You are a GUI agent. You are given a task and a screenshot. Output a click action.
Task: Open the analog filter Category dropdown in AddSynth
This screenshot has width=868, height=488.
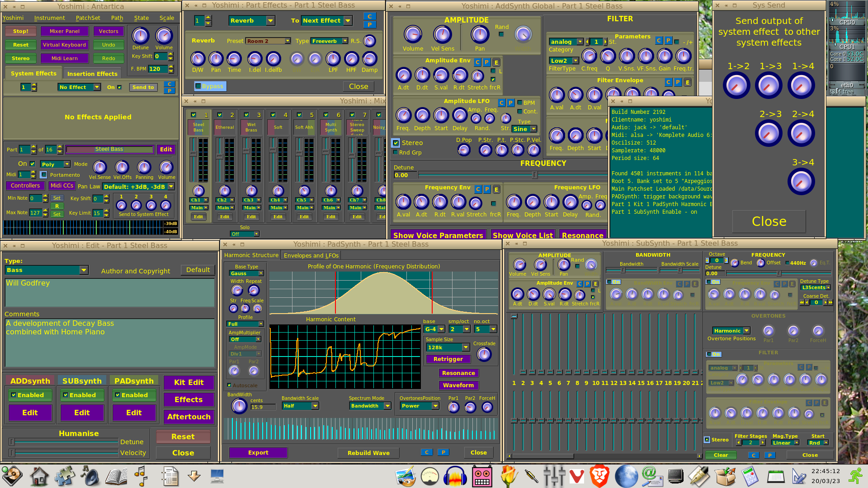click(566, 42)
